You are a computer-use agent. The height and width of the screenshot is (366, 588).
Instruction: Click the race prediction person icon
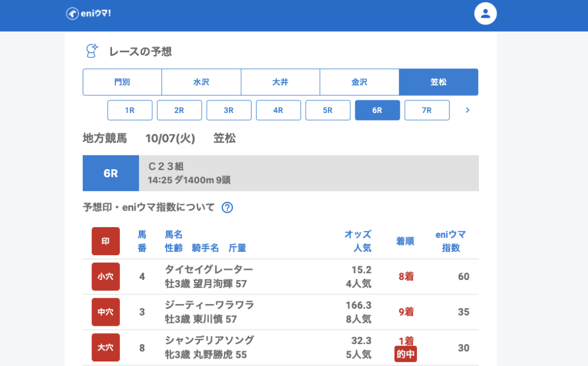(91, 51)
